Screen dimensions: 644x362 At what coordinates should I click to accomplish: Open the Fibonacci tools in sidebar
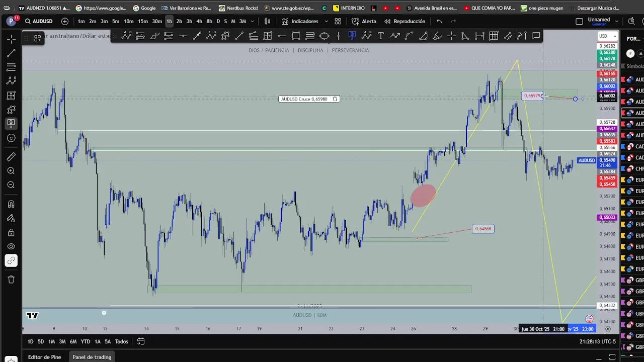[11, 67]
